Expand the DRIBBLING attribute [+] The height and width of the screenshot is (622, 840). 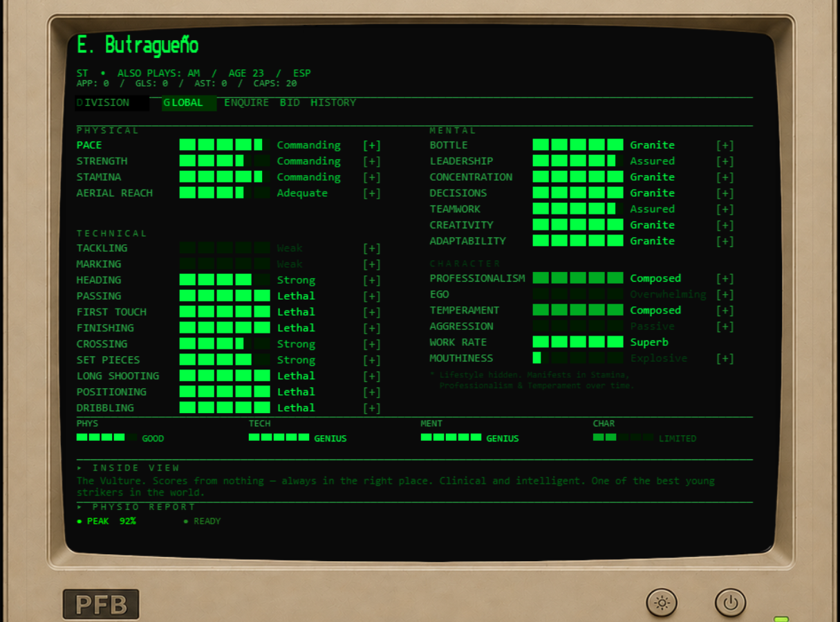pos(372,408)
